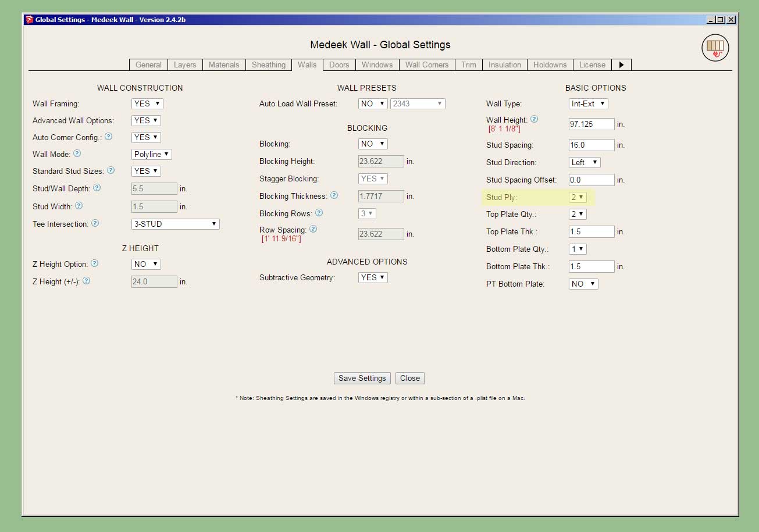Open the Blocking Rows dropdown
The width and height of the screenshot is (759, 532).
point(368,213)
